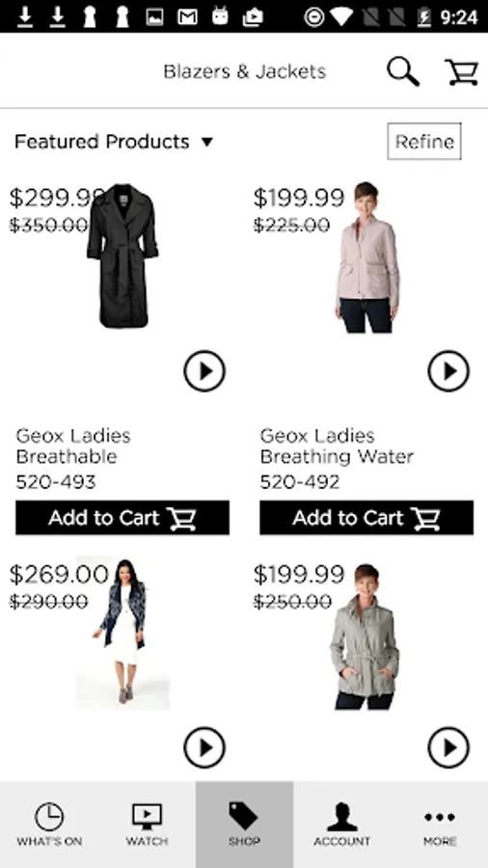View the pink jacket product image
The image size is (488, 868).
(x=367, y=258)
